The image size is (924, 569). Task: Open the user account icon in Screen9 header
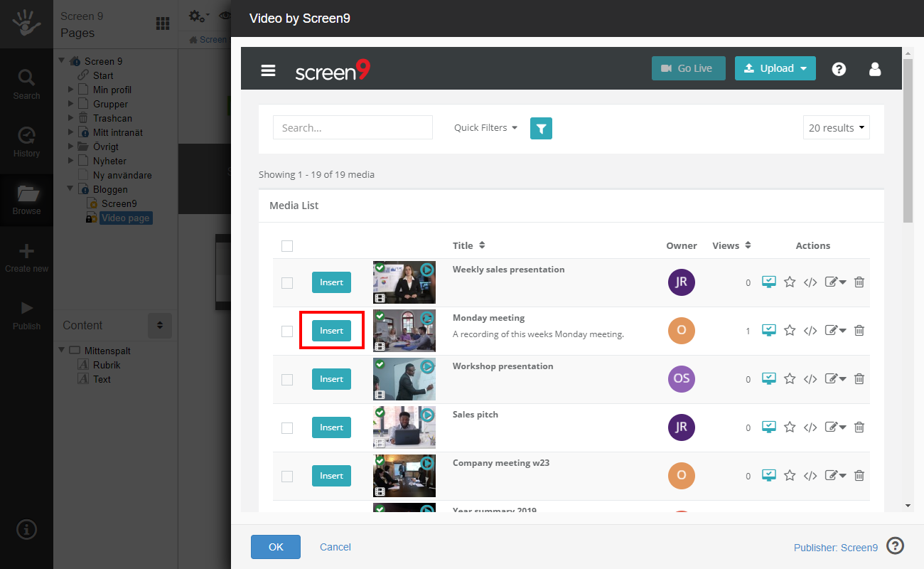click(875, 69)
